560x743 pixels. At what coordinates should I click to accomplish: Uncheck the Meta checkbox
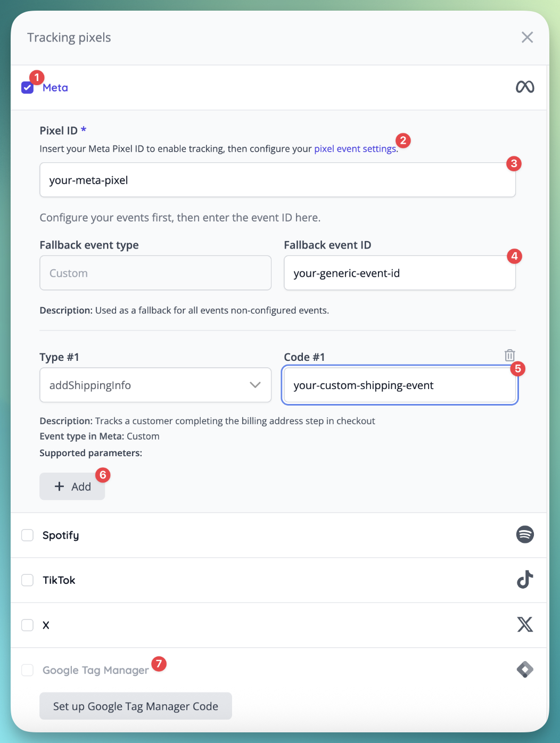click(x=27, y=88)
